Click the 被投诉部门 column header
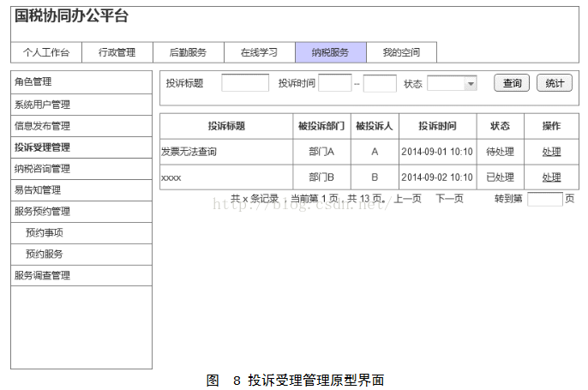Screen dimensions: 588x390 [x=321, y=126]
